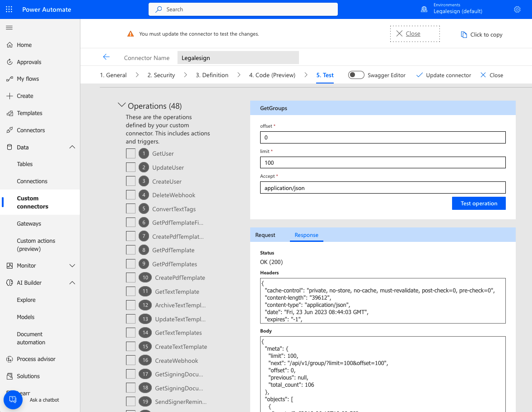This screenshot has width=532, height=412.
Task: Switch to the 2. Security step
Action: [161, 75]
